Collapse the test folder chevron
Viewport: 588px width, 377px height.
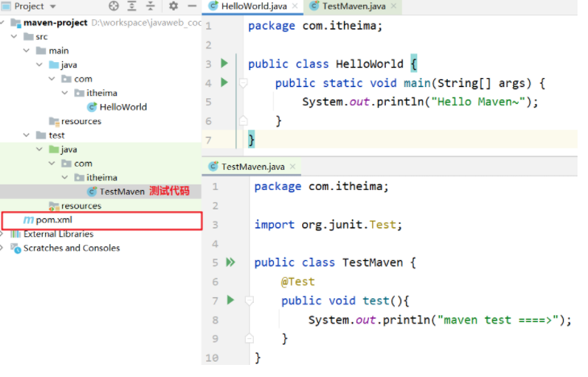tap(27, 135)
